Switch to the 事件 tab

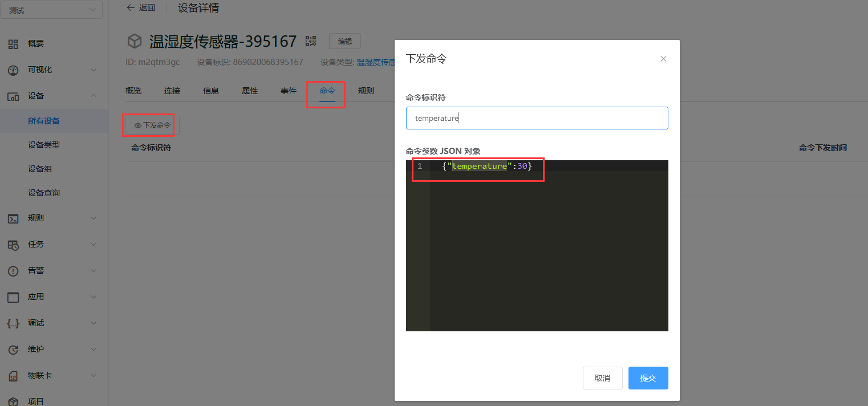[x=289, y=91]
